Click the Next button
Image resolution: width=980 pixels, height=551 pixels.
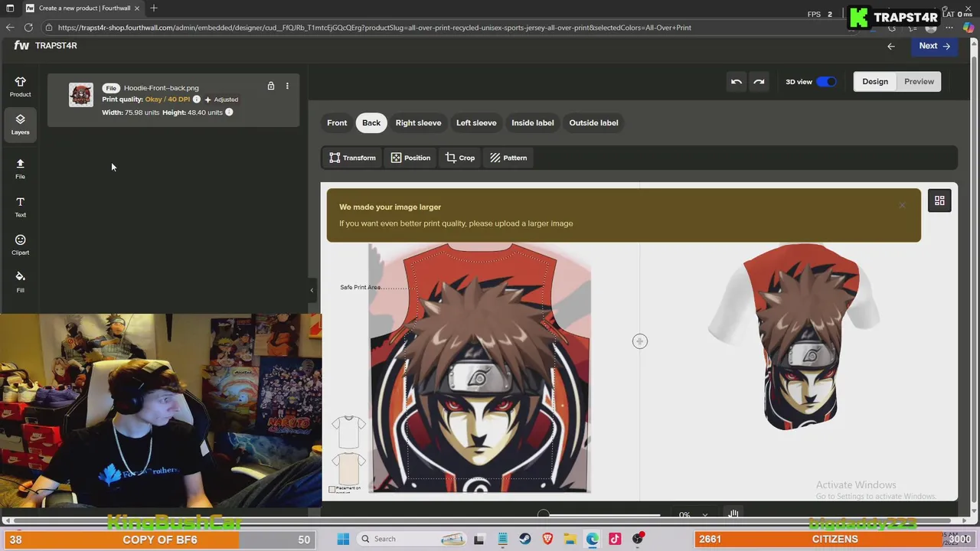coord(934,46)
